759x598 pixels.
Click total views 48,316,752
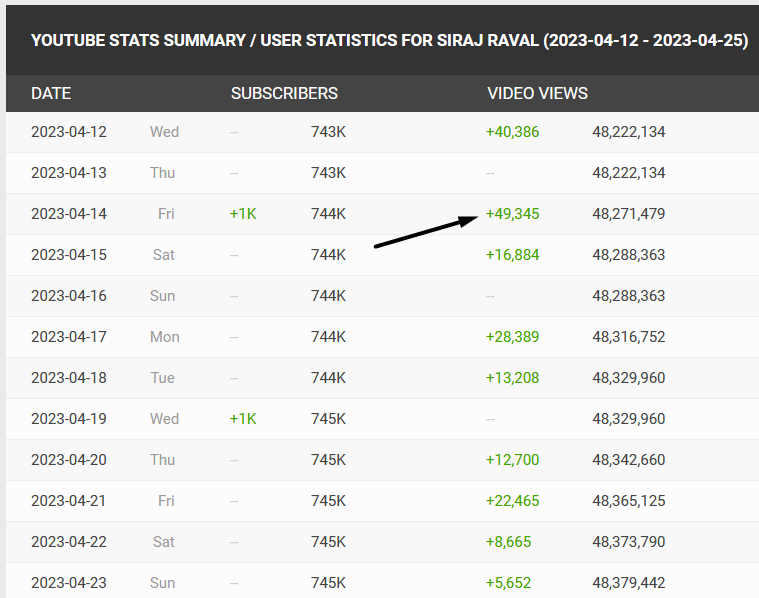pyautogui.click(x=629, y=337)
